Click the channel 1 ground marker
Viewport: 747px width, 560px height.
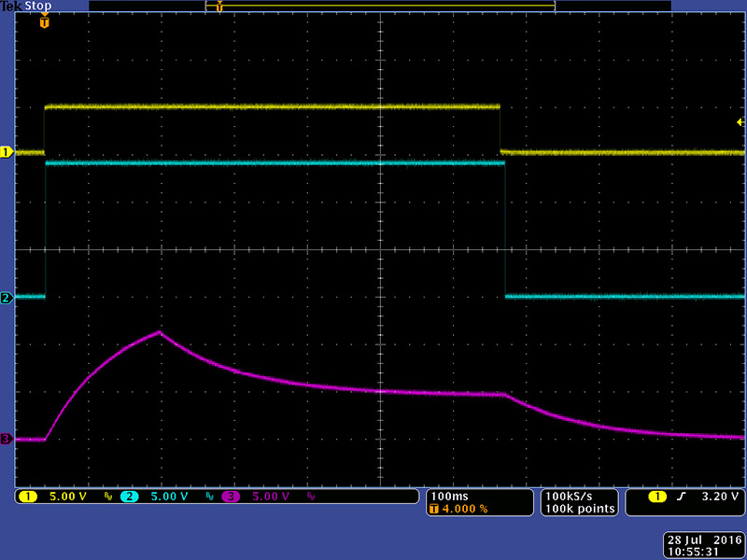tap(6, 152)
